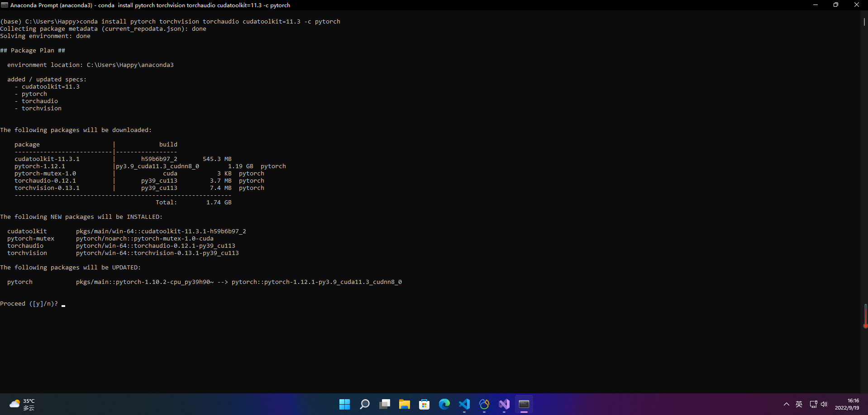Screen dimensions: 868x415
Task: Open the clock showing 16:16
Action: point(847,404)
